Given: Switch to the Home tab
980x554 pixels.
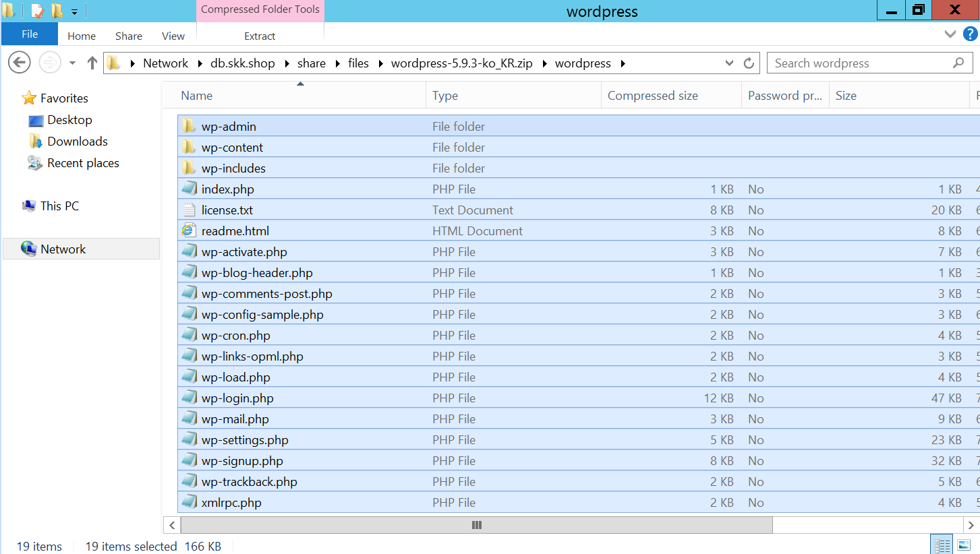Looking at the screenshot, I should (x=82, y=36).
